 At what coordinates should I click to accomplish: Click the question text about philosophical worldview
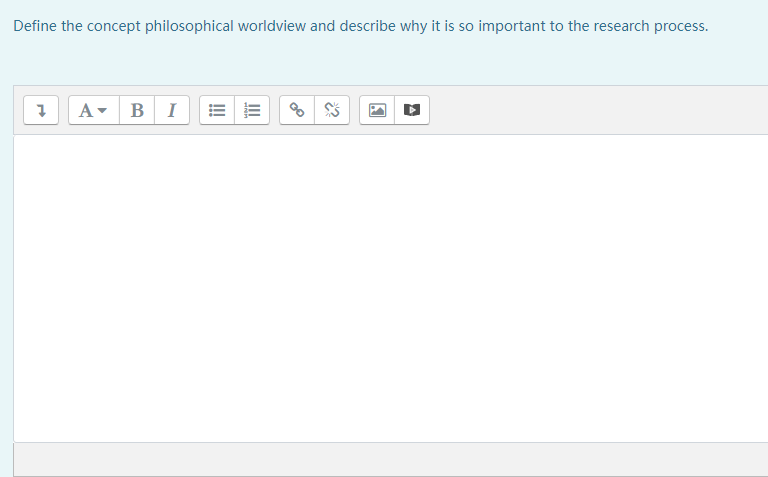tap(360, 26)
